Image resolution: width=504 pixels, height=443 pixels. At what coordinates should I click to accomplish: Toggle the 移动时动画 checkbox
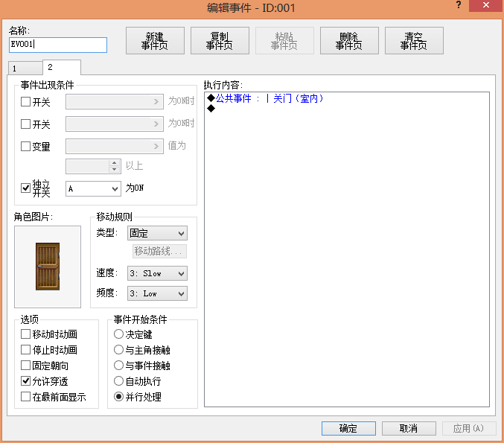coord(25,334)
